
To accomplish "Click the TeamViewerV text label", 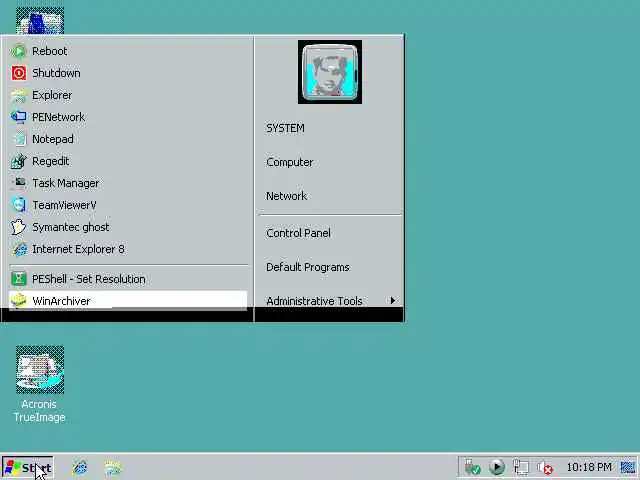I will pos(64,205).
